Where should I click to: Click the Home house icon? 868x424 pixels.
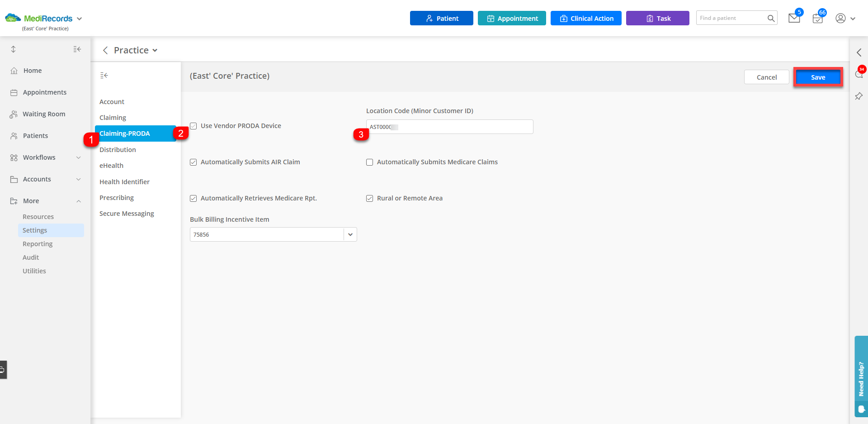[x=14, y=71]
